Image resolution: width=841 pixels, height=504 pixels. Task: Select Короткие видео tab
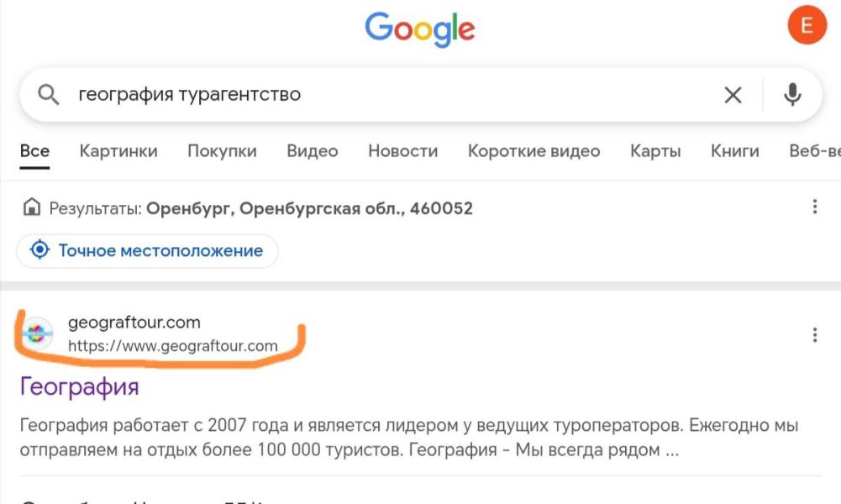point(534,151)
